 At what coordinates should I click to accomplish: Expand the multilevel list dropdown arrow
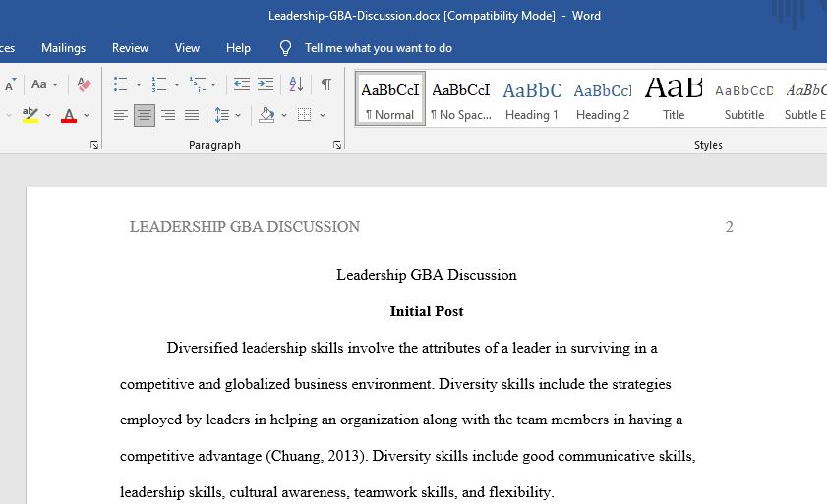point(213,84)
